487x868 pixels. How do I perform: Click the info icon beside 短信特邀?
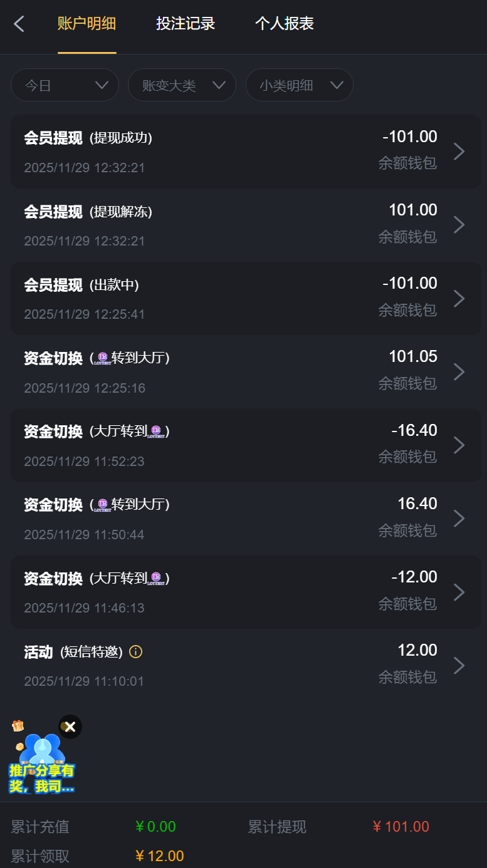click(135, 652)
